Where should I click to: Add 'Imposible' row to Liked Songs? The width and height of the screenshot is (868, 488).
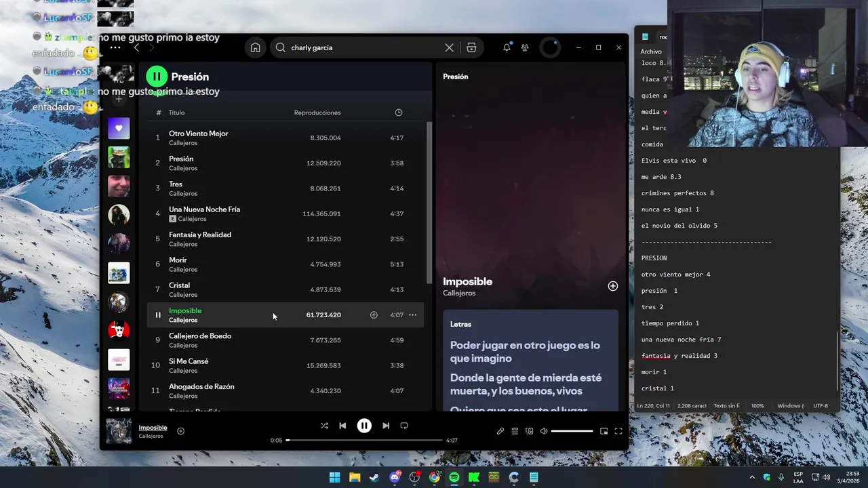(x=374, y=315)
